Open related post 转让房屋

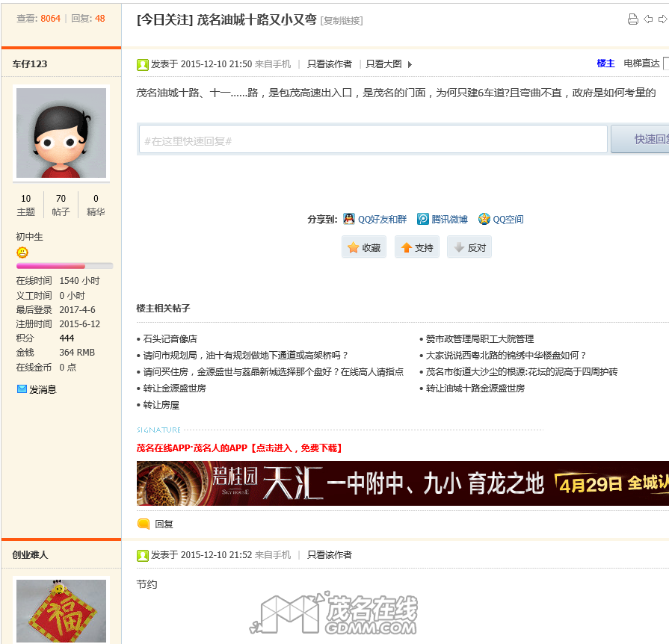161,405
